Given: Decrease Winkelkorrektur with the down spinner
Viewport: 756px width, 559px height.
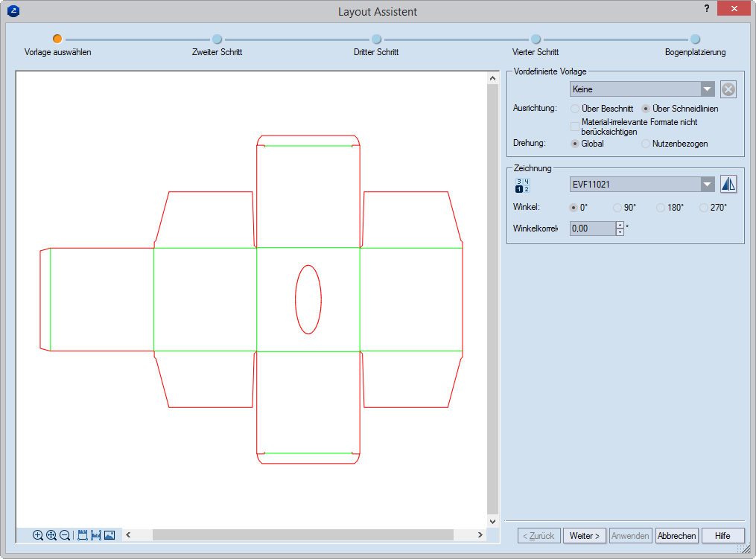Looking at the screenshot, I should coord(620,232).
